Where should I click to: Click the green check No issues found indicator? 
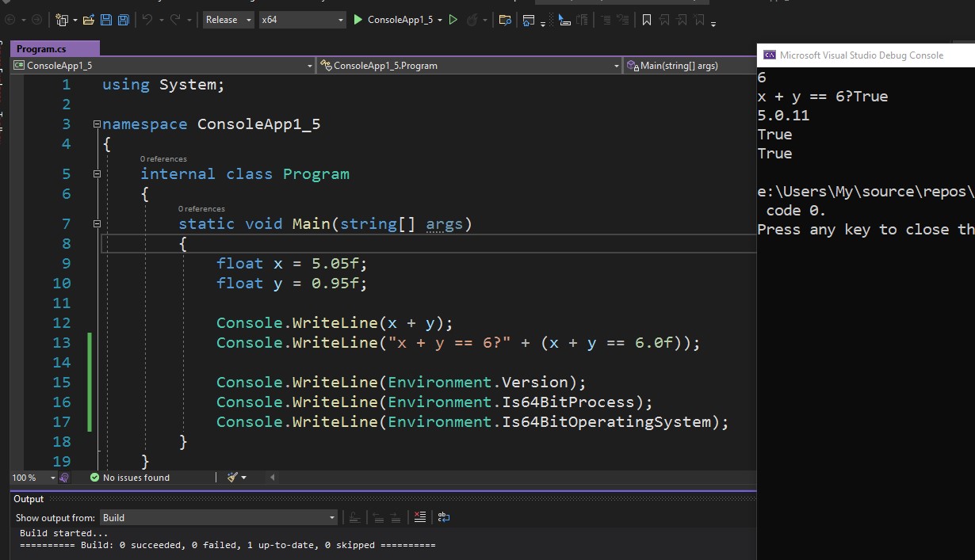129,478
